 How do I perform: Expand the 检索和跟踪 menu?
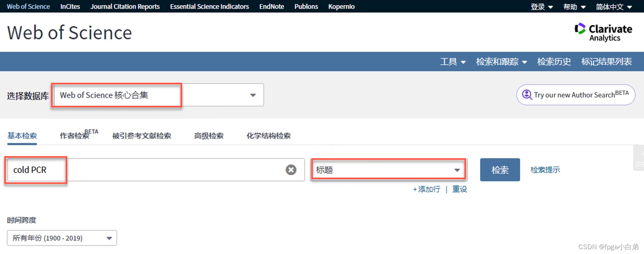click(501, 62)
